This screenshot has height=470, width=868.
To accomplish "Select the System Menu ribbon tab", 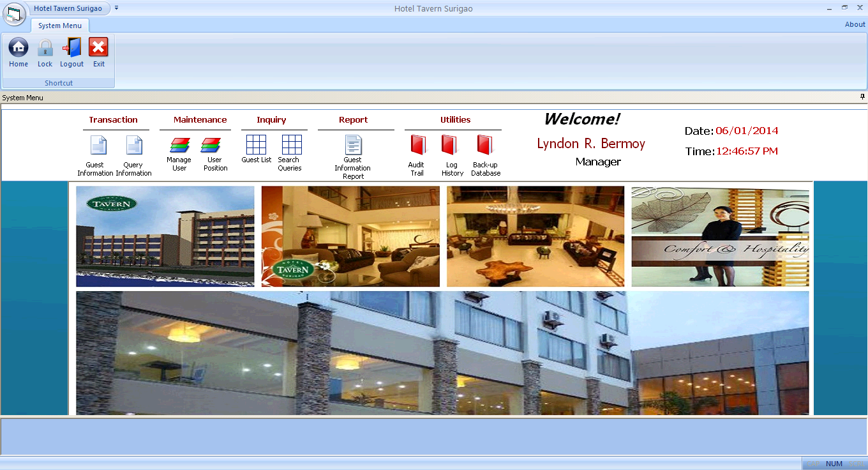I will click(60, 26).
